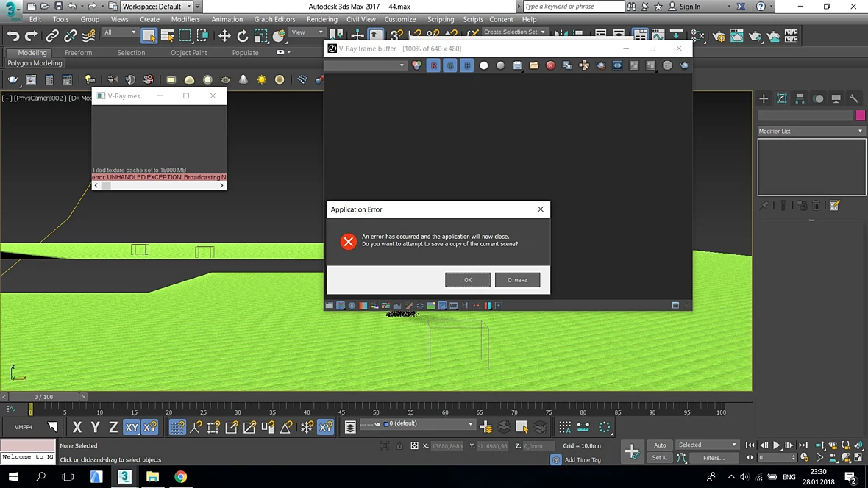Select the Create tab plus icon in command panel

pyautogui.click(x=764, y=98)
